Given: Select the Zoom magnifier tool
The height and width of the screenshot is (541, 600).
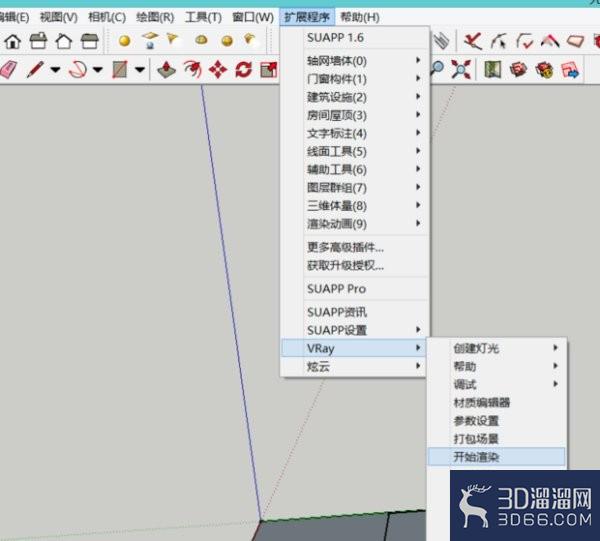Looking at the screenshot, I should coord(437,69).
